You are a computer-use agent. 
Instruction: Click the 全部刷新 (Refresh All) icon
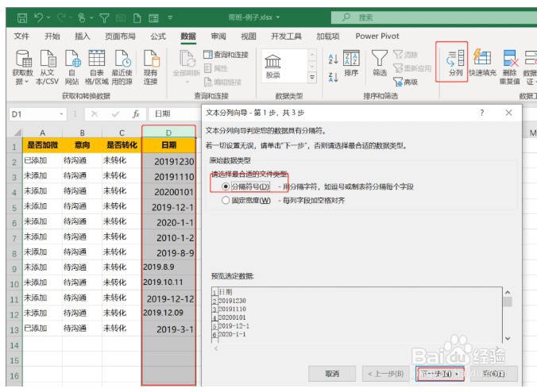coord(187,59)
